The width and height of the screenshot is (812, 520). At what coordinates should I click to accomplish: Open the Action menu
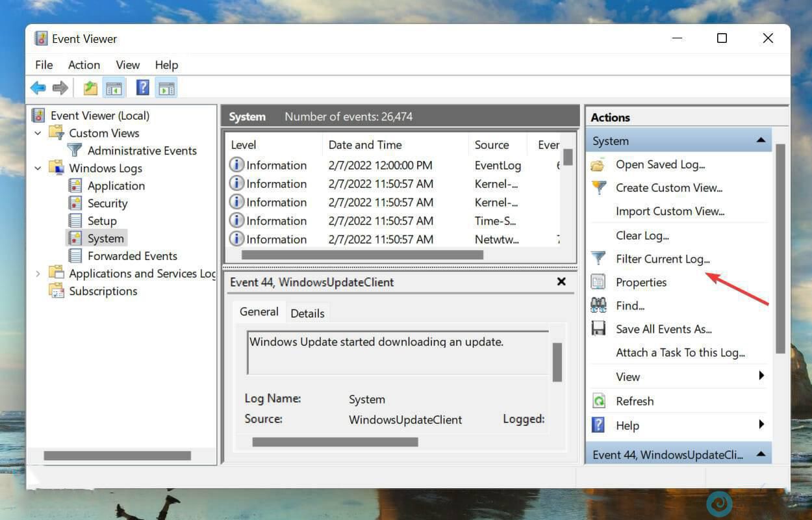pos(84,65)
